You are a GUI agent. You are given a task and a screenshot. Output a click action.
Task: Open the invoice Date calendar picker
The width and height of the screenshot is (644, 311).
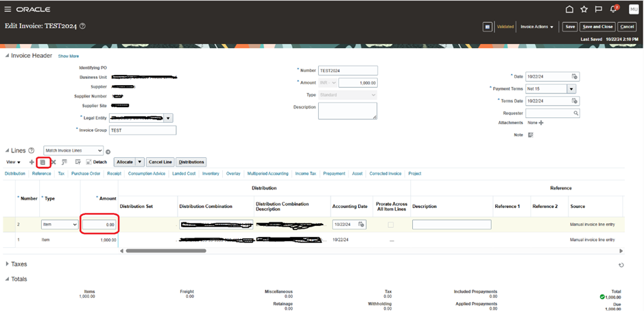(x=575, y=76)
